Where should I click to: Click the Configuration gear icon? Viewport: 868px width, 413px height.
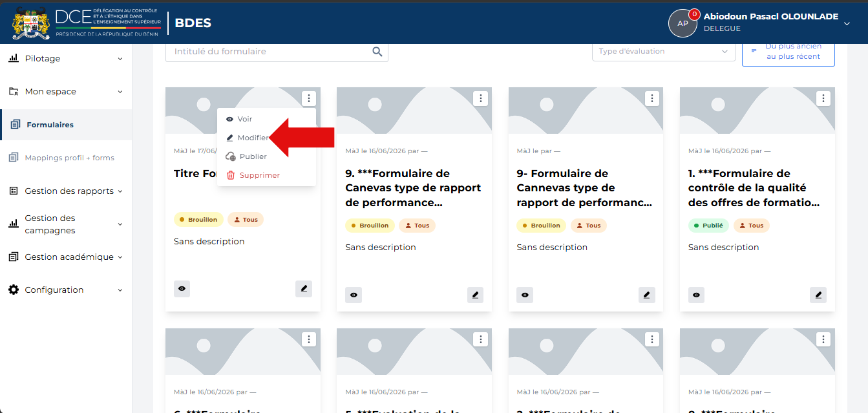tap(14, 290)
